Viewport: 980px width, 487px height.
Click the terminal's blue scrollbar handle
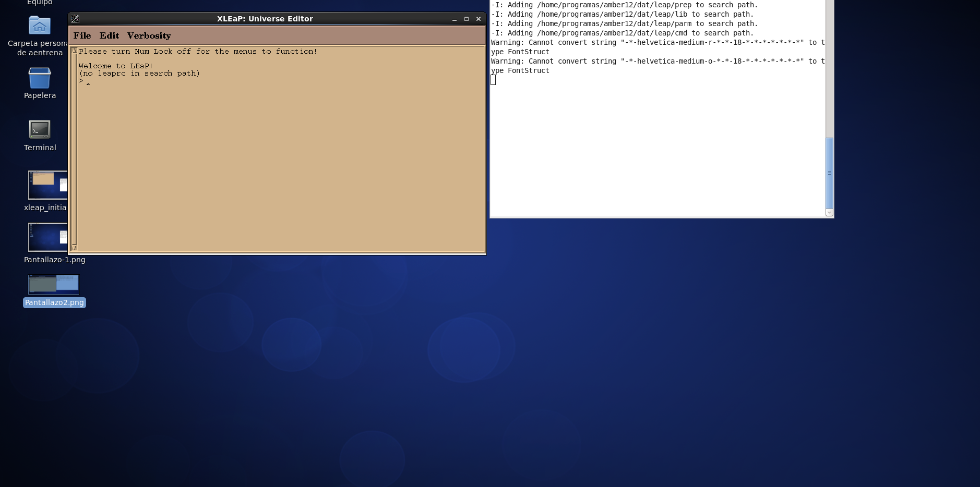click(x=829, y=172)
